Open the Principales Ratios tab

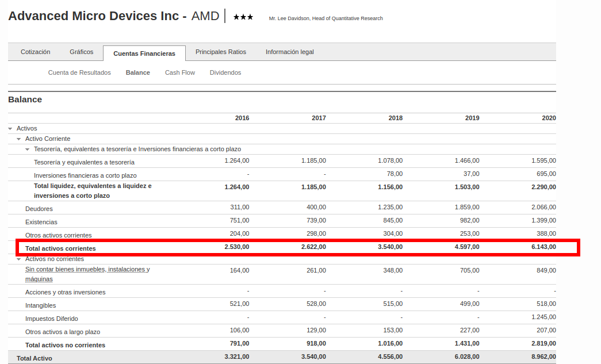221,52
